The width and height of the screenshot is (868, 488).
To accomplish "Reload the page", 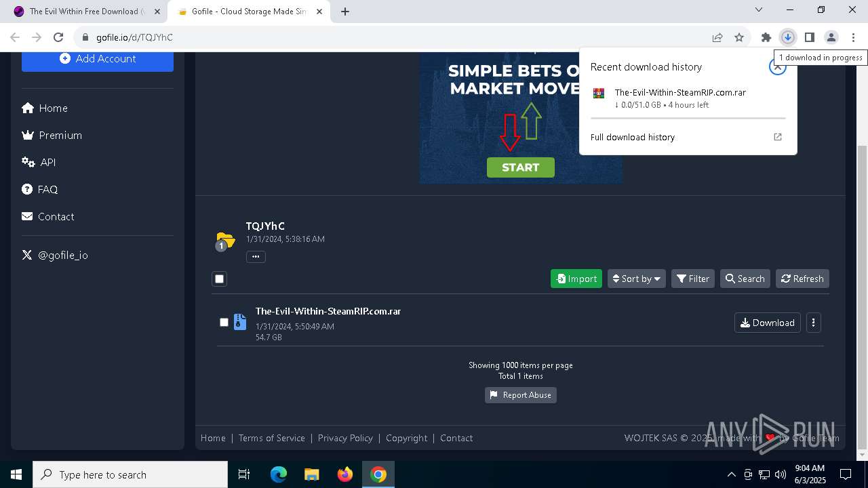I will [x=58, y=37].
